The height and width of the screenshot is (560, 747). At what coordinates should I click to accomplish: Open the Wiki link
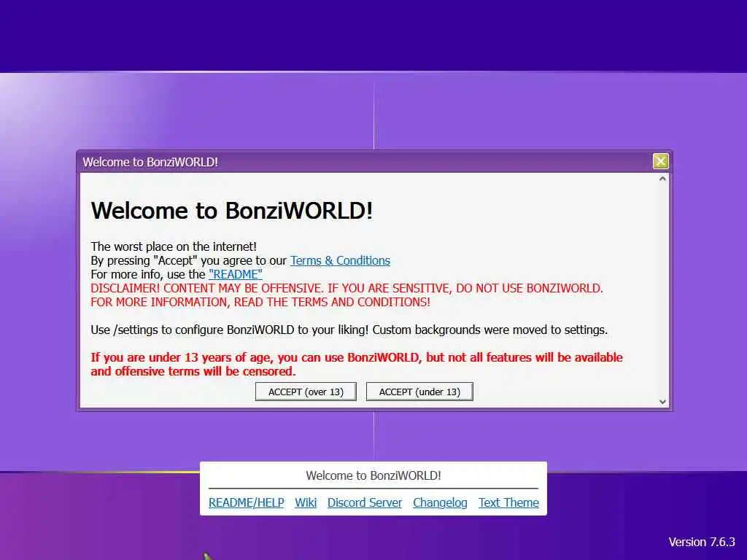(x=306, y=502)
